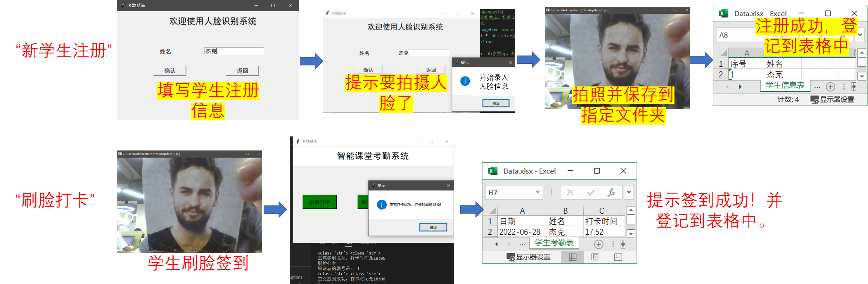Click green 刷脸打卡 button
The image size is (868, 284).
click(x=319, y=202)
